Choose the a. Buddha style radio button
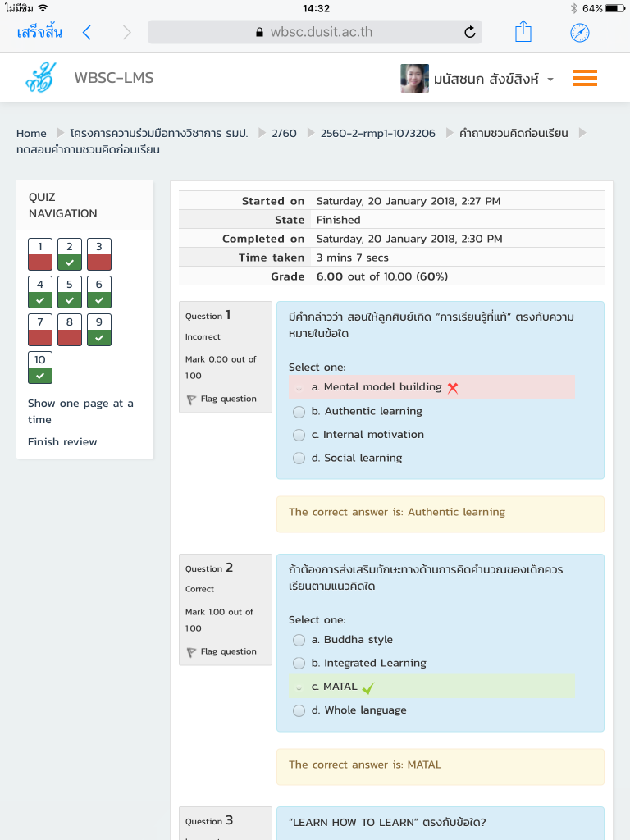This screenshot has width=630, height=840. (299, 640)
